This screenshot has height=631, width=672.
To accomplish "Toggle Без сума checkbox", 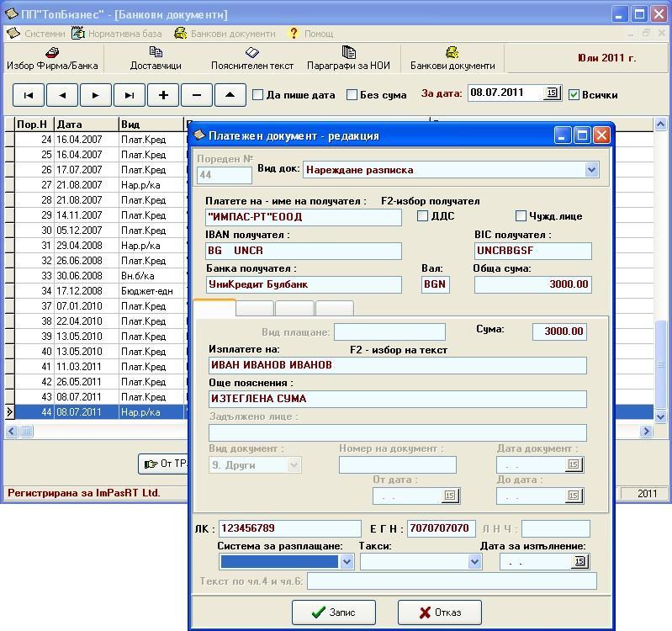I will tap(352, 95).
